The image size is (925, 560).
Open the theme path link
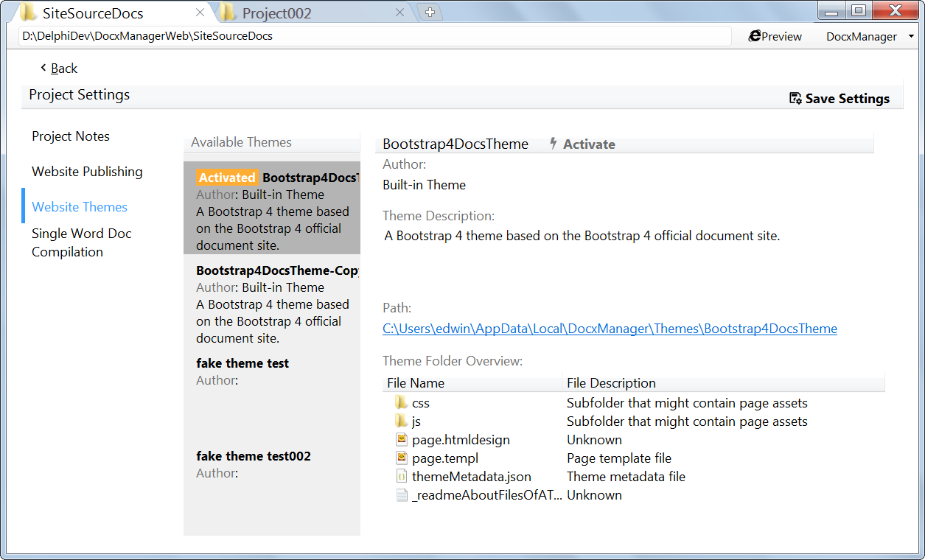[x=610, y=329]
